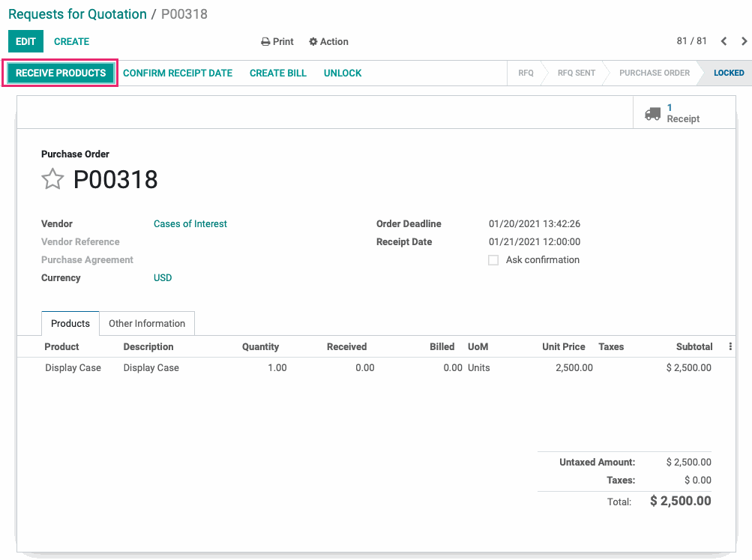This screenshot has width=752, height=560.
Task: Sort by Subtotal column header
Action: 694,346
